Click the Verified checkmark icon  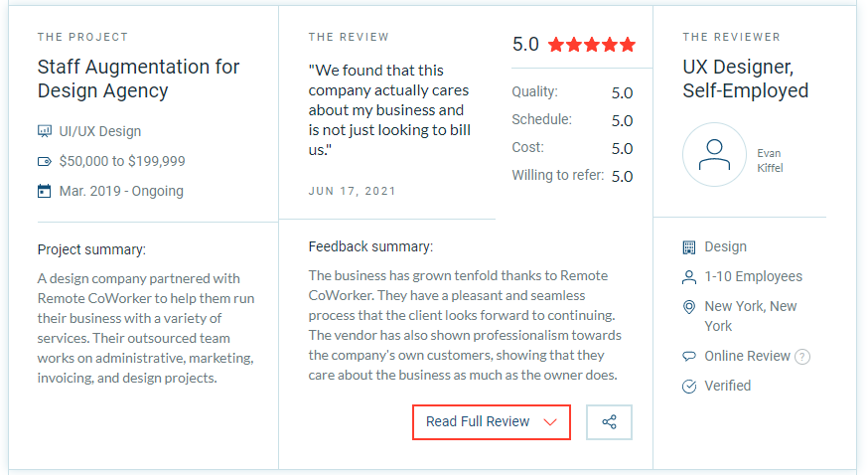point(689,386)
